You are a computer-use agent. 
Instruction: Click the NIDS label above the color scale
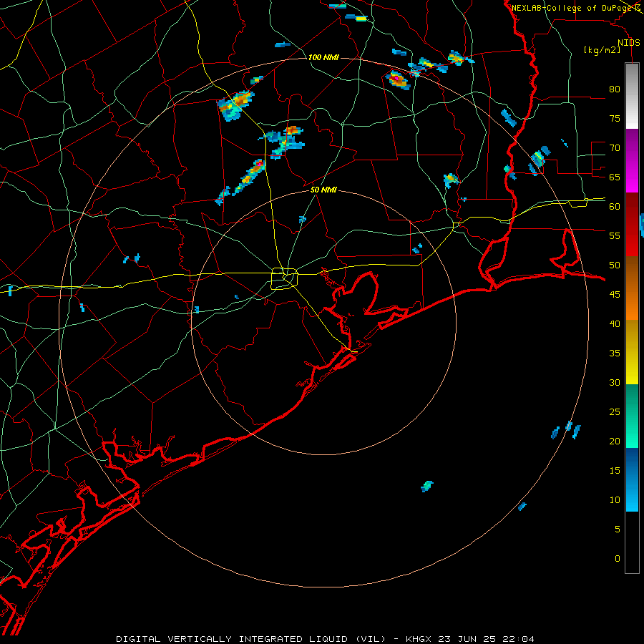coord(629,43)
